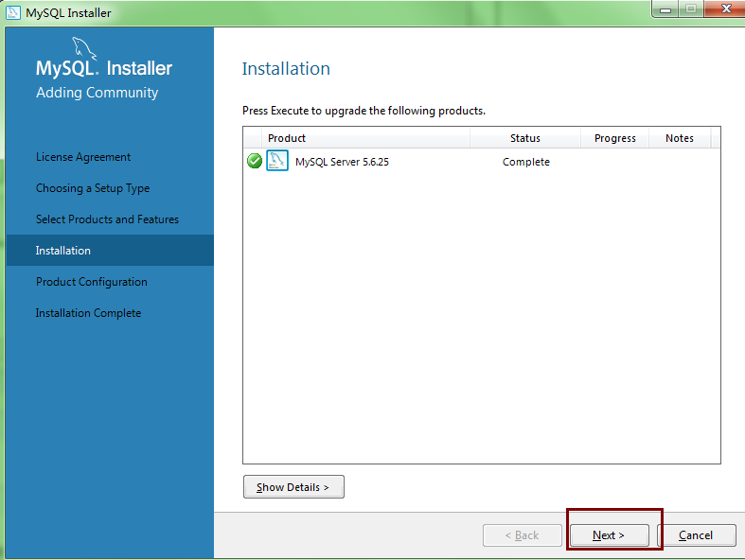Click the MySQL Server product icon

pos(277,161)
